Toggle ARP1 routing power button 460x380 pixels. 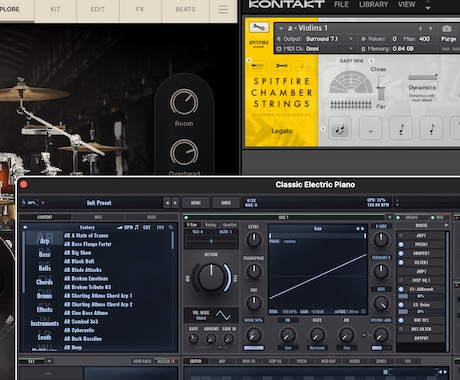coord(401,235)
